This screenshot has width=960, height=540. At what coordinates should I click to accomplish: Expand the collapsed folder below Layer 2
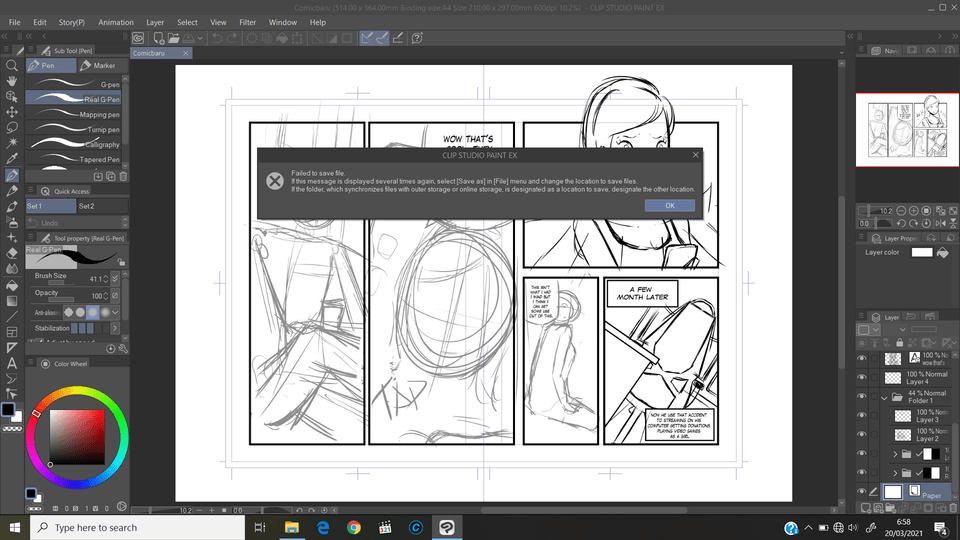pos(895,454)
